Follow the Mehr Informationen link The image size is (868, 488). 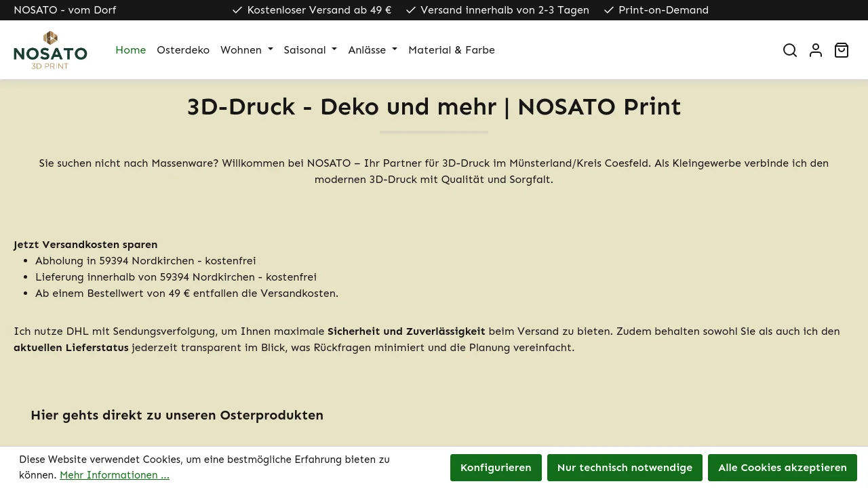[115, 475]
